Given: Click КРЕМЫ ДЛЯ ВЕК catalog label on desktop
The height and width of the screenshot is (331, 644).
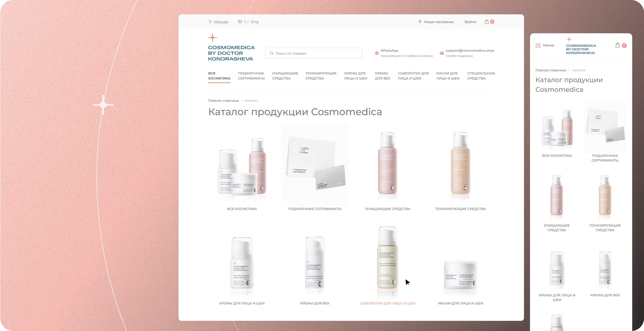Looking at the screenshot, I should pyautogui.click(x=315, y=303).
